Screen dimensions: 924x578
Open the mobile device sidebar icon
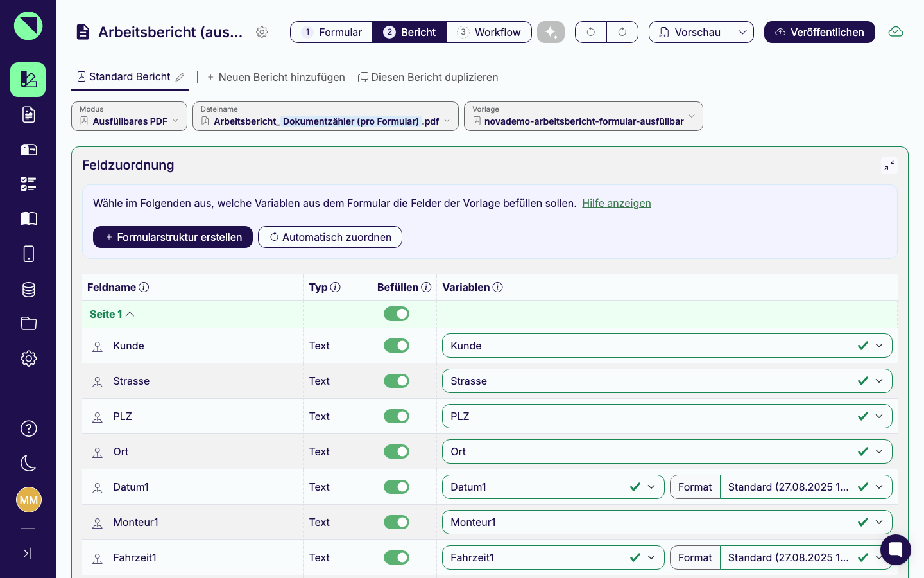(x=28, y=254)
